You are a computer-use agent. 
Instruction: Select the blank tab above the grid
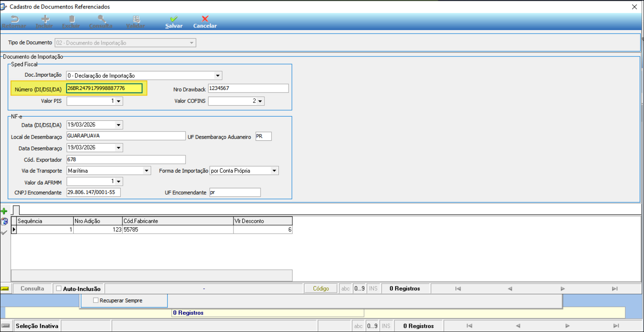[16, 210]
